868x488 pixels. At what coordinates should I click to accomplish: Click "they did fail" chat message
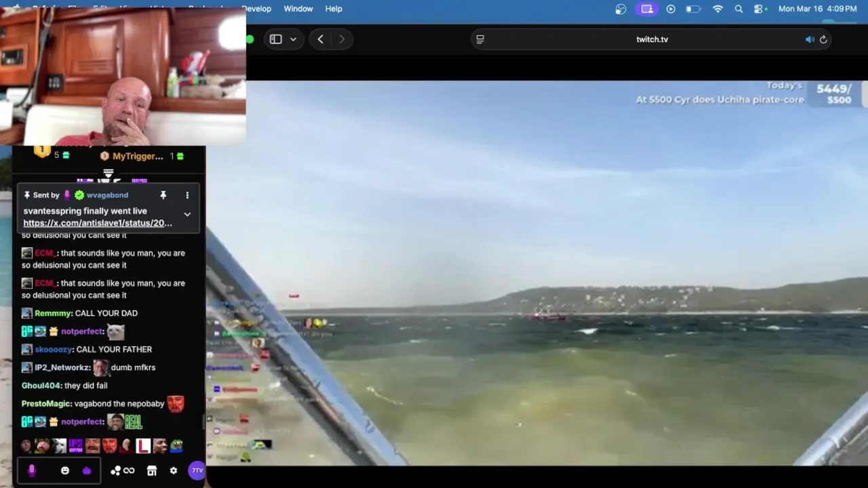coord(86,386)
